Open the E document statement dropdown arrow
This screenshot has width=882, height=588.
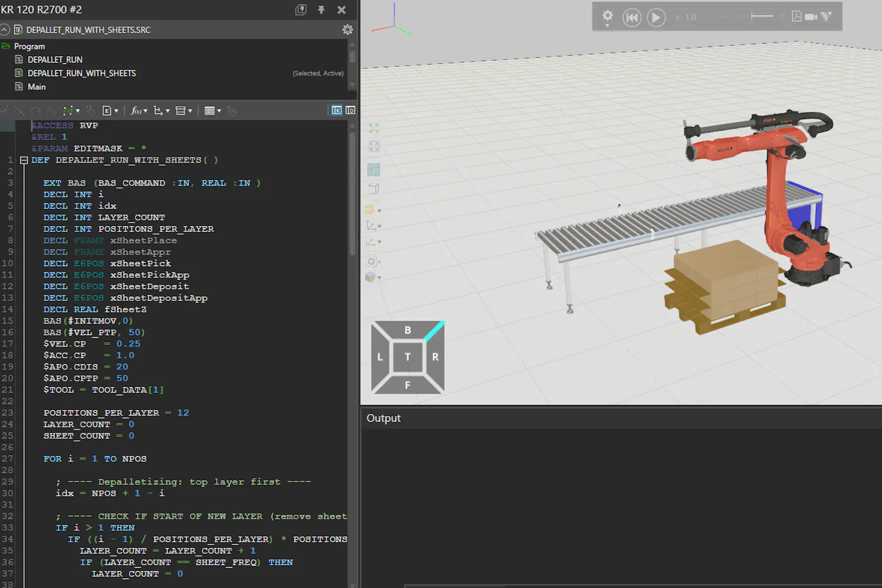116,111
